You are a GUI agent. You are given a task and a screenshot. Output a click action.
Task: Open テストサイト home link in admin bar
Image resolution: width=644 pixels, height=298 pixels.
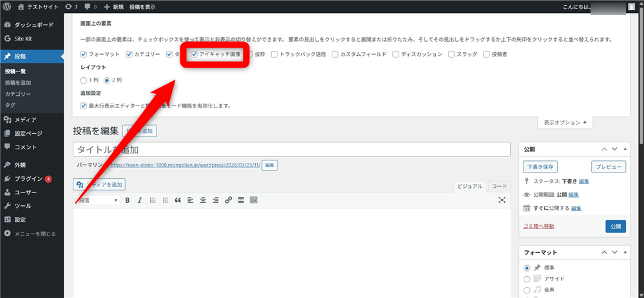coord(39,6)
